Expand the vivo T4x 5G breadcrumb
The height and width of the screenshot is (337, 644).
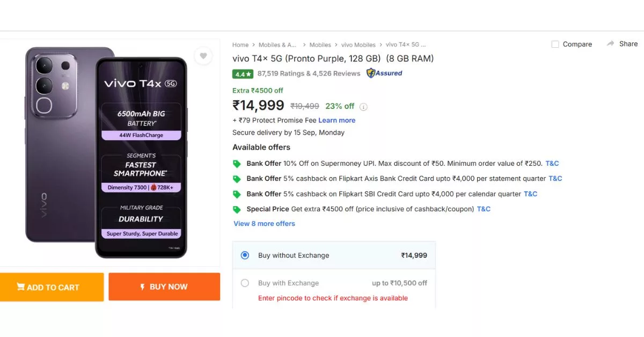(x=405, y=45)
